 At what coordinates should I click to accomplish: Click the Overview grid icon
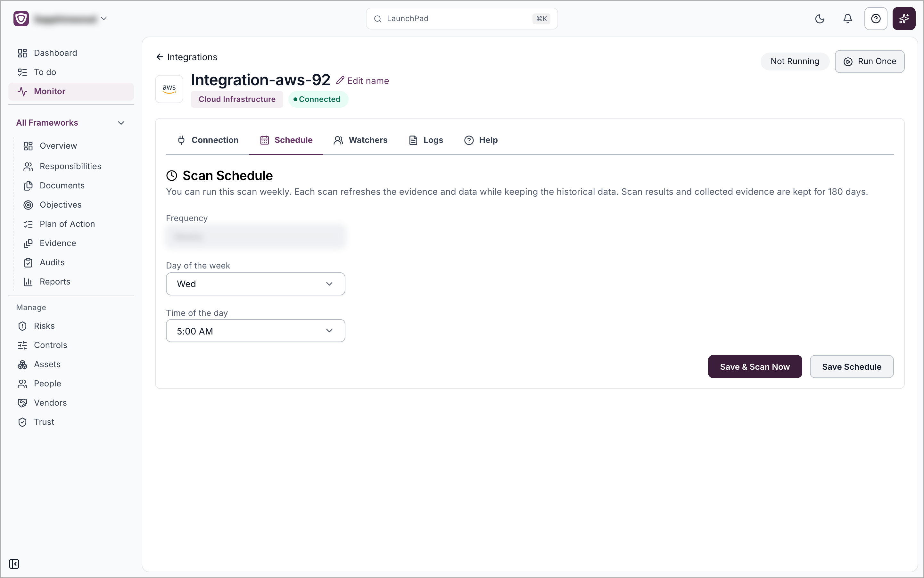[x=28, y=146]
